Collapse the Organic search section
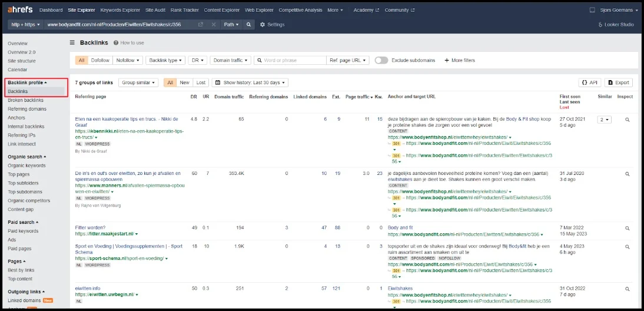 pos(27,157)
